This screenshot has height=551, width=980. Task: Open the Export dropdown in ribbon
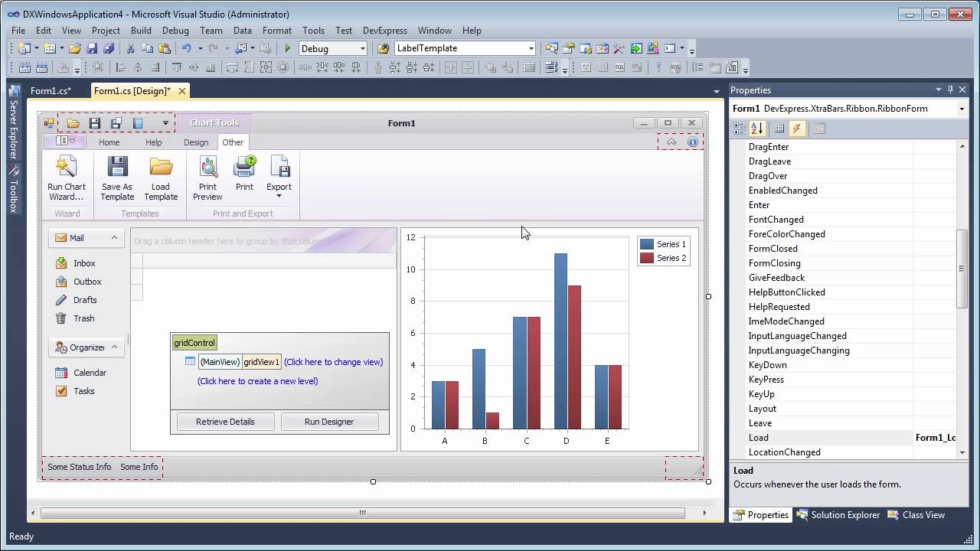click(x=279, y=178)
